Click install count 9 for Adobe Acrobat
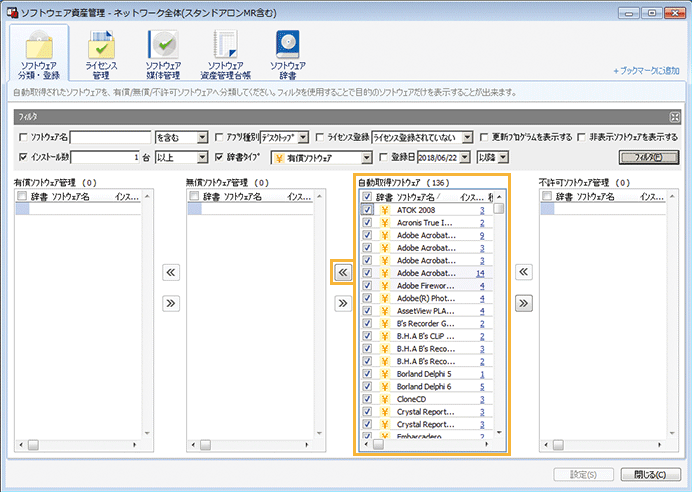 pyautogui.click(x=482, y=236)
